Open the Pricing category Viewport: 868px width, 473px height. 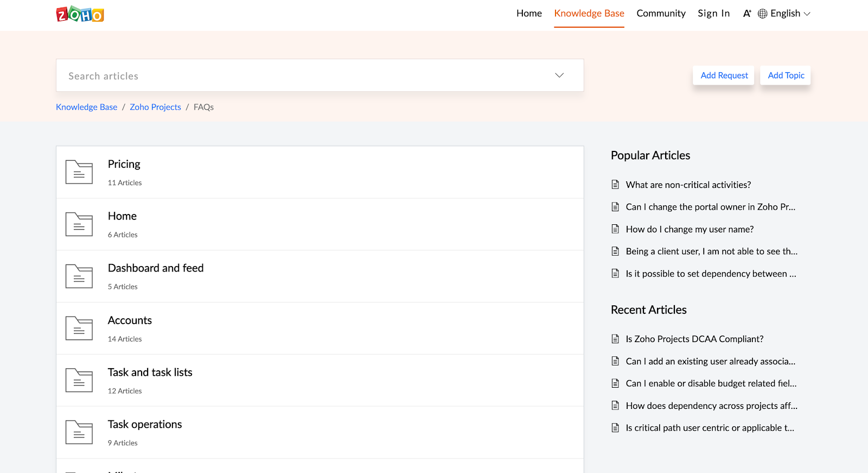pyautogui.click(x=124, y=164)
